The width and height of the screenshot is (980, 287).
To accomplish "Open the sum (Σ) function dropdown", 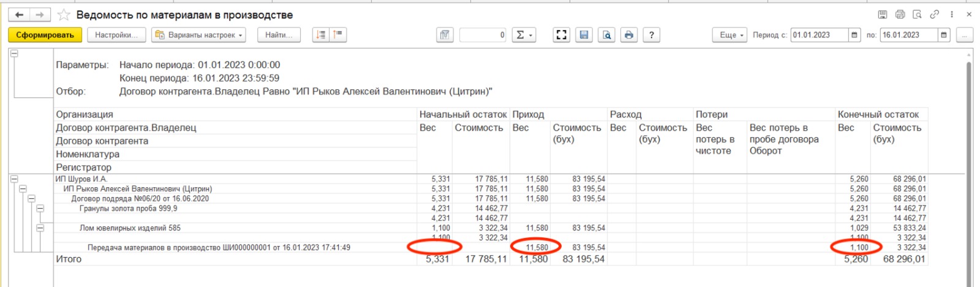I will click(524, 35).
